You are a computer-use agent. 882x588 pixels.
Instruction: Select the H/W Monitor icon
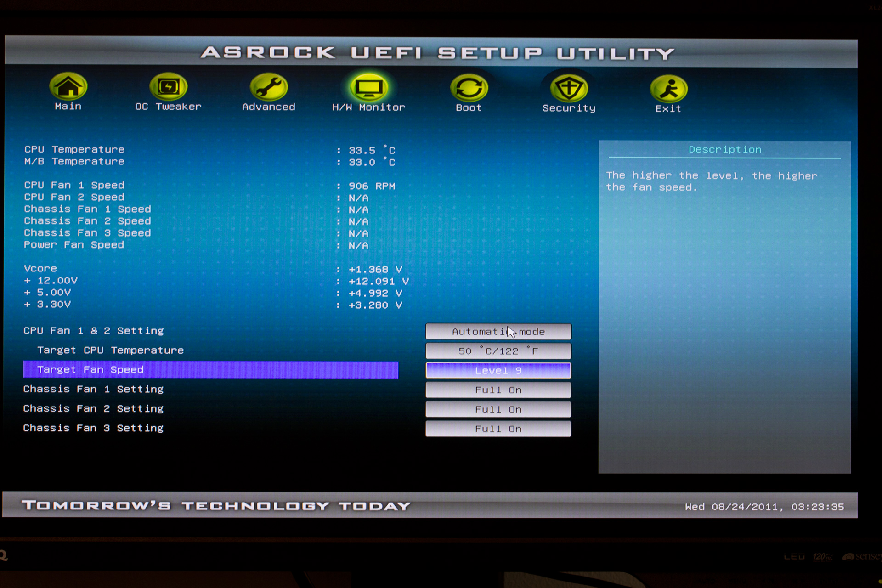[368, 87]
